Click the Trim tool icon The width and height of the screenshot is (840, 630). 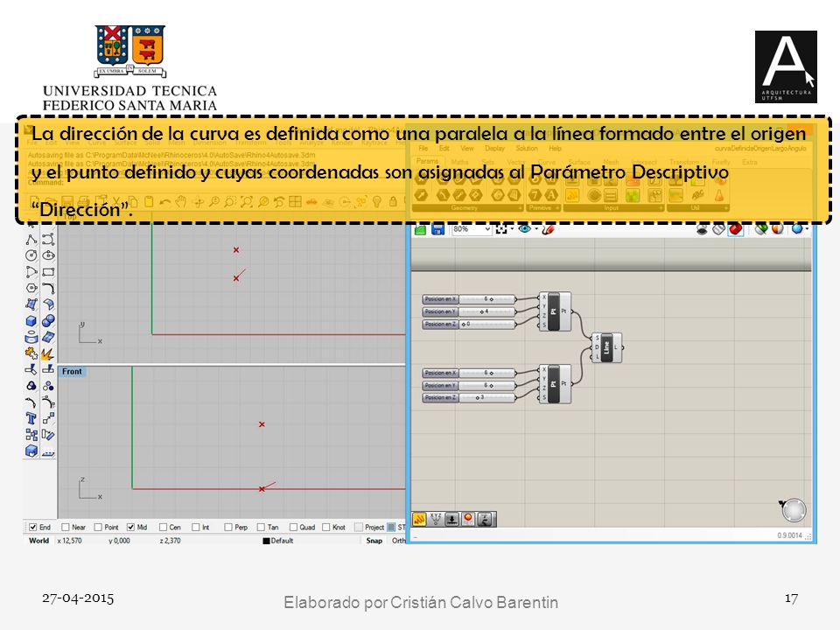click(31, 369)
